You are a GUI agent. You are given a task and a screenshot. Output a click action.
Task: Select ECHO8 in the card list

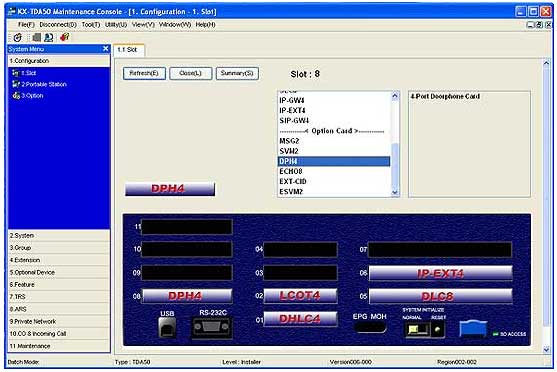334,171
